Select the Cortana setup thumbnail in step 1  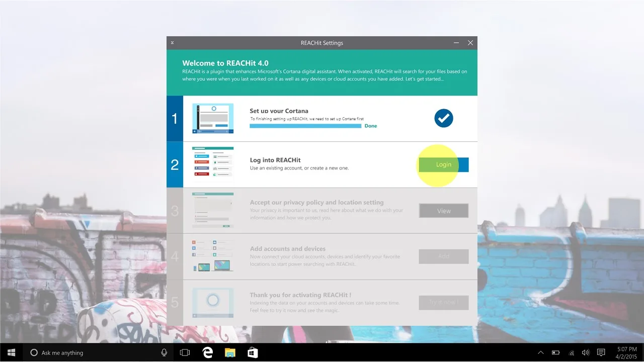click(x=213, y=118)
